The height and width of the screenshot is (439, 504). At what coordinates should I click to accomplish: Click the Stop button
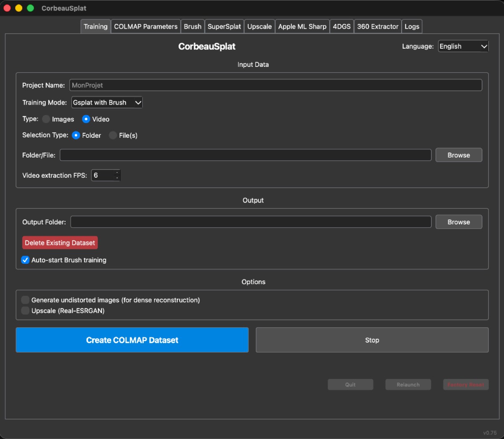pos(372,340)
